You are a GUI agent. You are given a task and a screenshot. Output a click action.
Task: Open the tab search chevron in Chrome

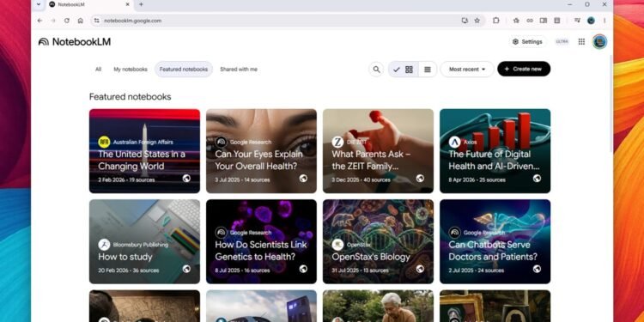tap(38, 4)
